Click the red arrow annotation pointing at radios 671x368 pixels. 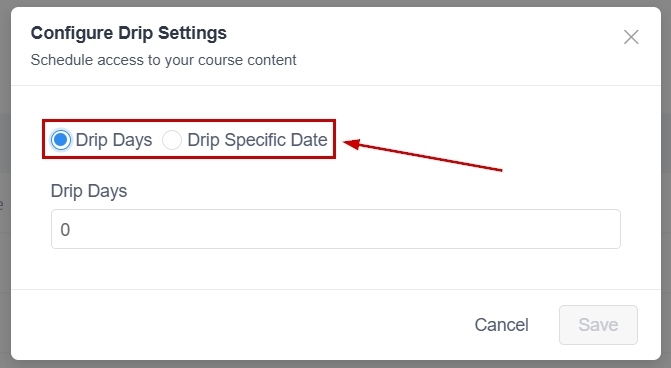(423, 155)
